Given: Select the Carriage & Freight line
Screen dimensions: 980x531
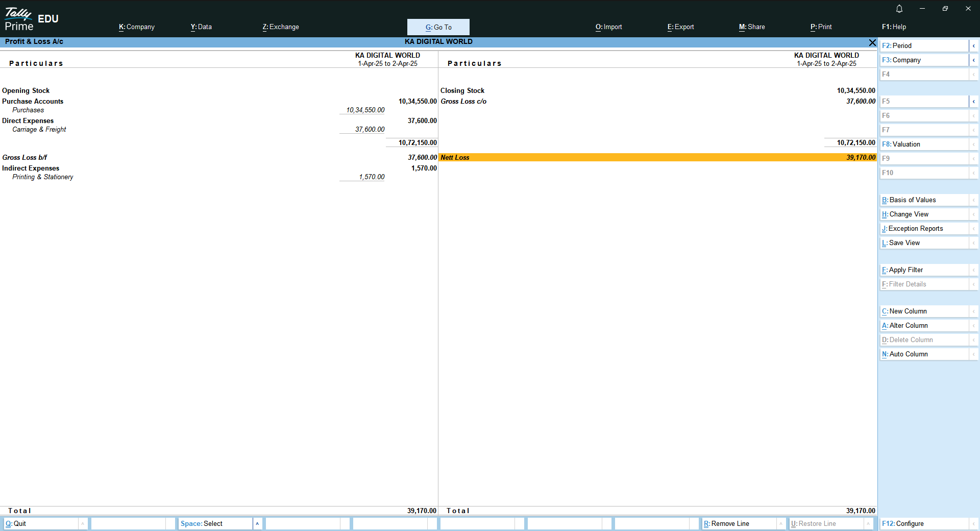Looking at the screenshot, I should coord(219,130).
